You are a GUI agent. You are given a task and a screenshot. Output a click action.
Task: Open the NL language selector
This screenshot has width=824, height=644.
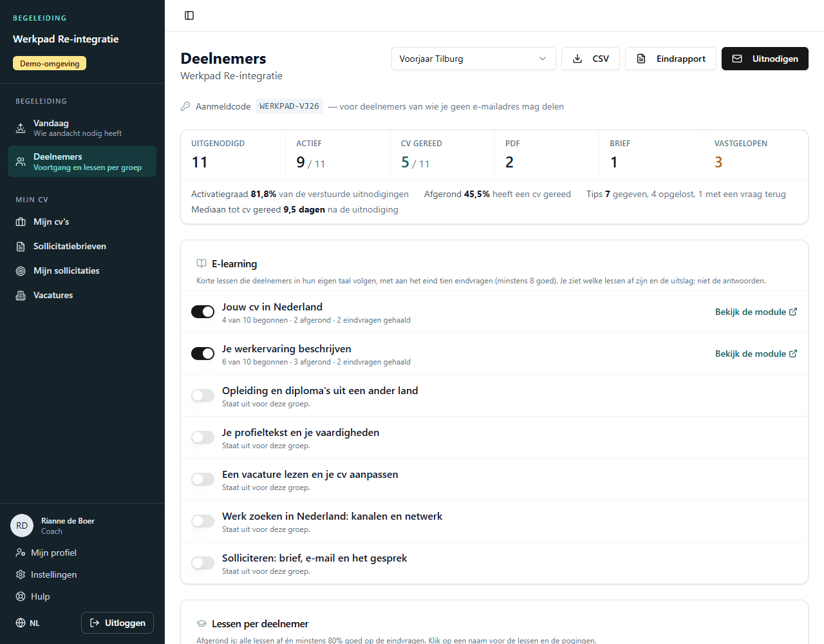pyautogui.click(x=28, y=623)
